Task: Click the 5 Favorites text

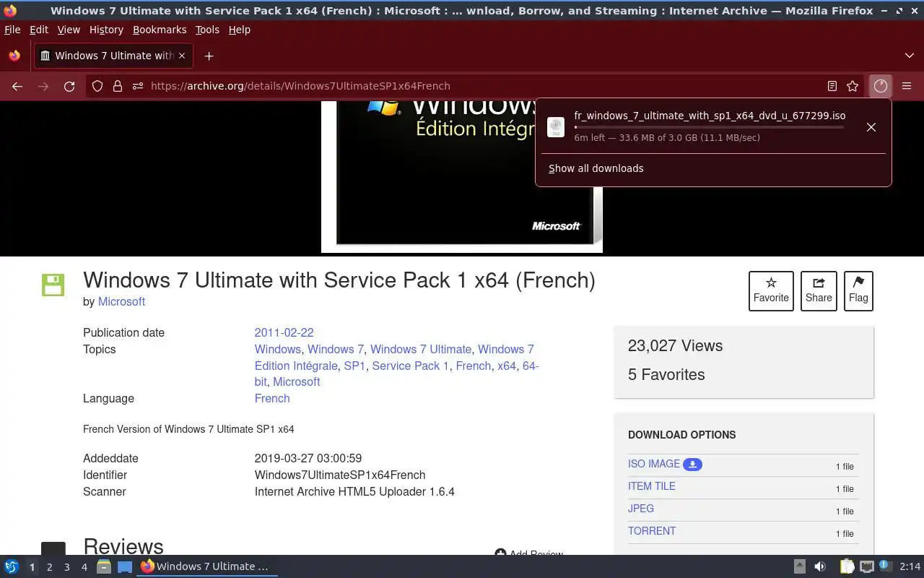Action: 666,374
